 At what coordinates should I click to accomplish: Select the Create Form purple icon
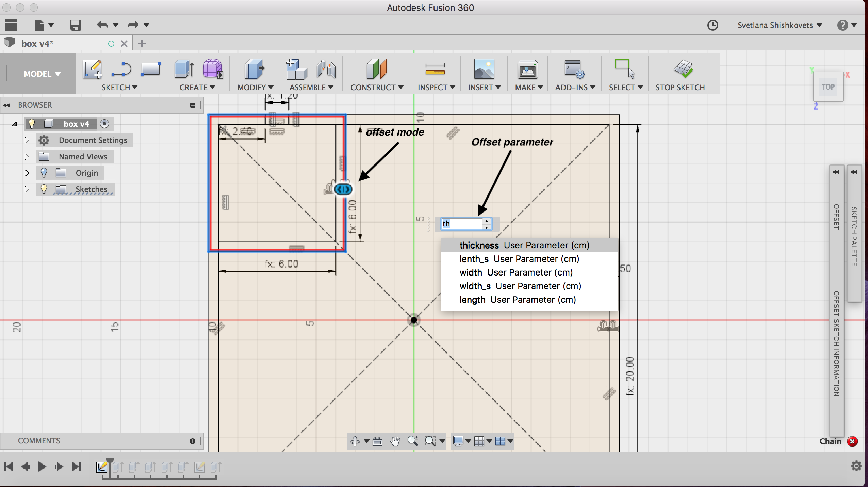[213, 69]
